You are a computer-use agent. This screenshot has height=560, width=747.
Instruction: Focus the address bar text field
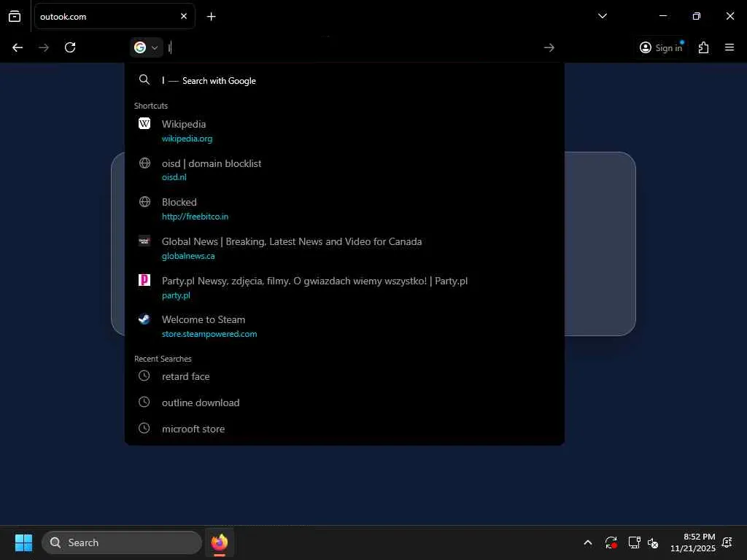click(352, 47)
